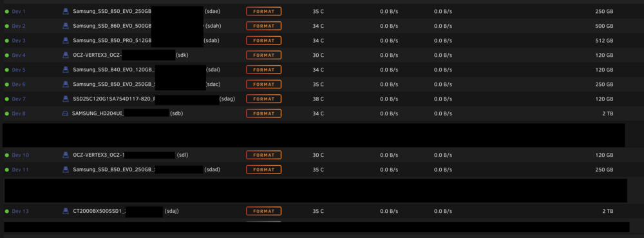Click the green status dot for Dev 4
Viewport: 644px width, 238px height.
pyautogui.click(x=6, y=55)
